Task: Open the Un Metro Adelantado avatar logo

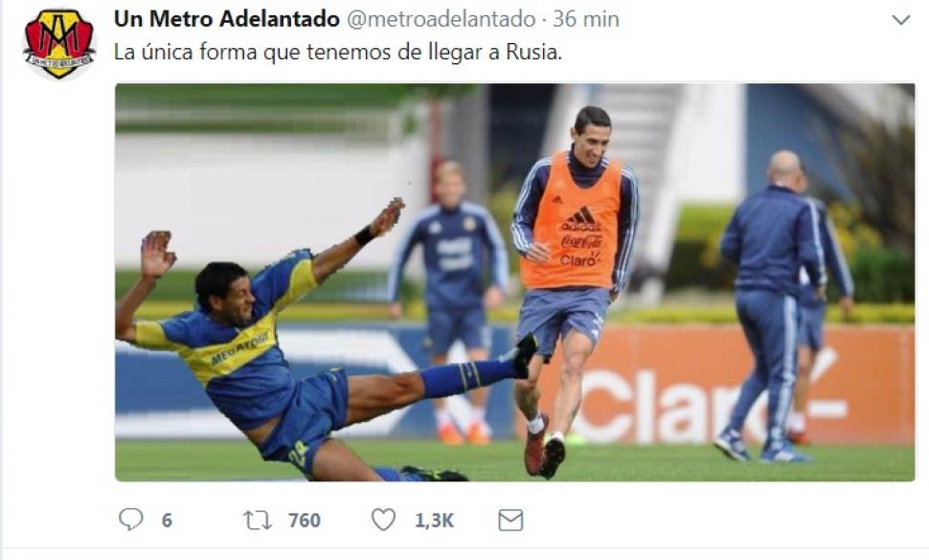Action: (x=58, y=44)
